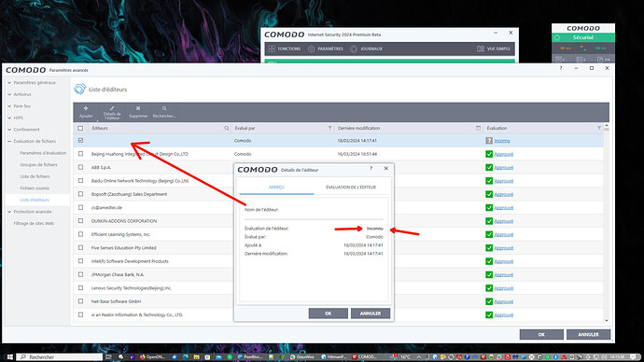Click calendar icon in Dernière modification header
Screen dimensions: 644x362
(478, 128)
